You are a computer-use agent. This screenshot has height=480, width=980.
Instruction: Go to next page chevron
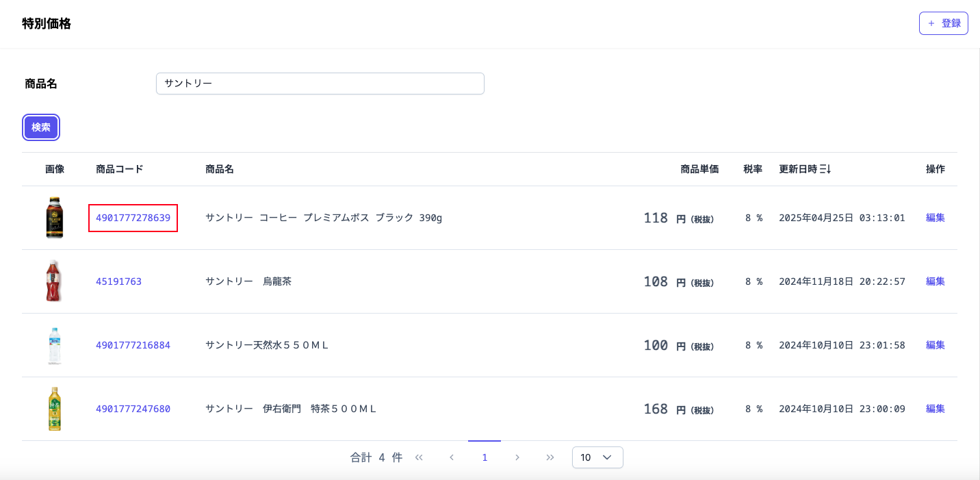[517, 457]
